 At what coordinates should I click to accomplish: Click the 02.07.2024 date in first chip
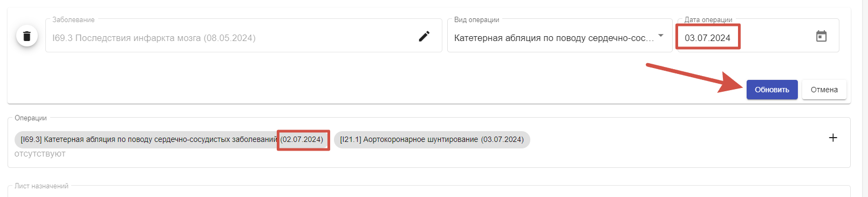[x=302, y=139]
